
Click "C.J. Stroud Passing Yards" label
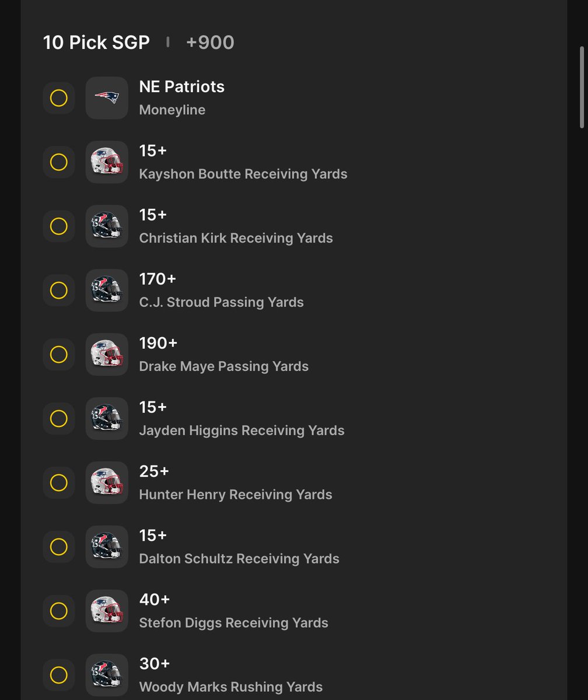222,302
